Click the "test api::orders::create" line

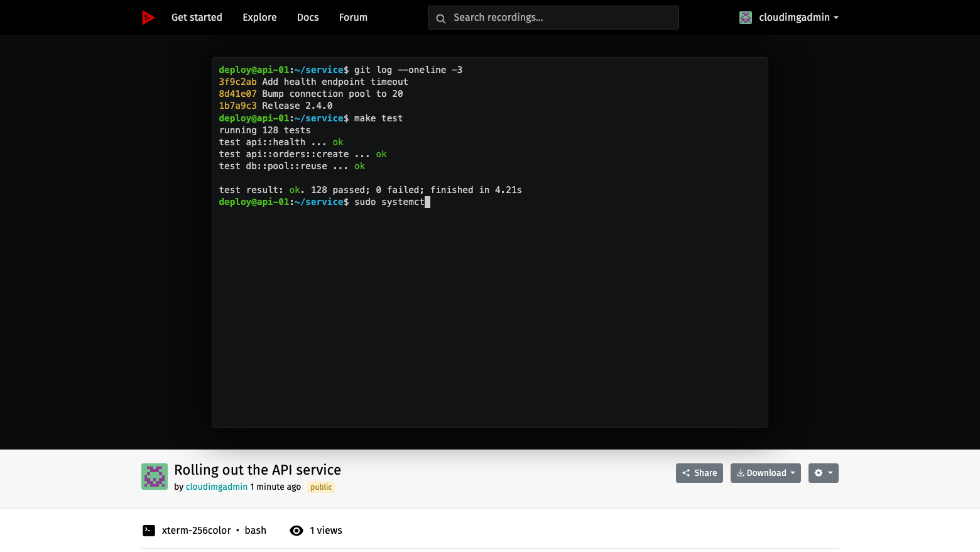click(303, 154)
